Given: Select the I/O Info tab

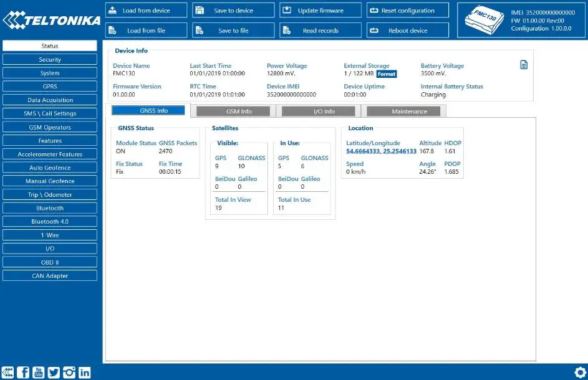Looking at the screenshot, I should point(319,111).
